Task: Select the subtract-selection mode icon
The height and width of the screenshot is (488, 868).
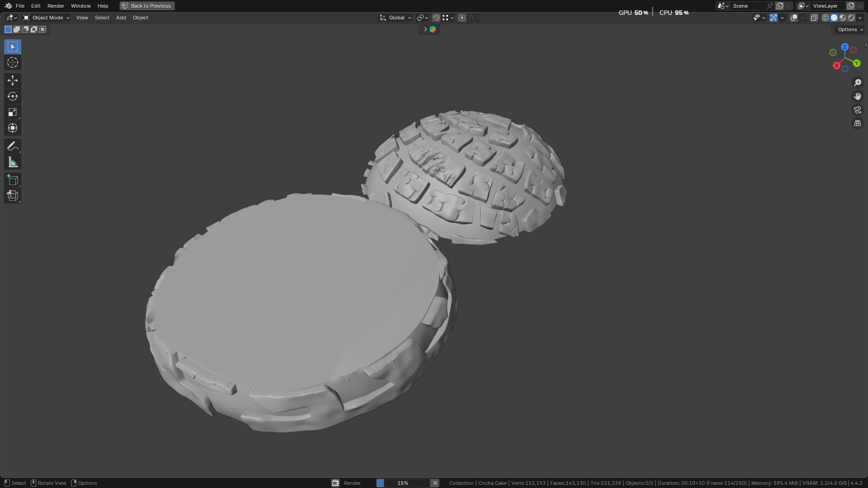Action: coord(25,29)
